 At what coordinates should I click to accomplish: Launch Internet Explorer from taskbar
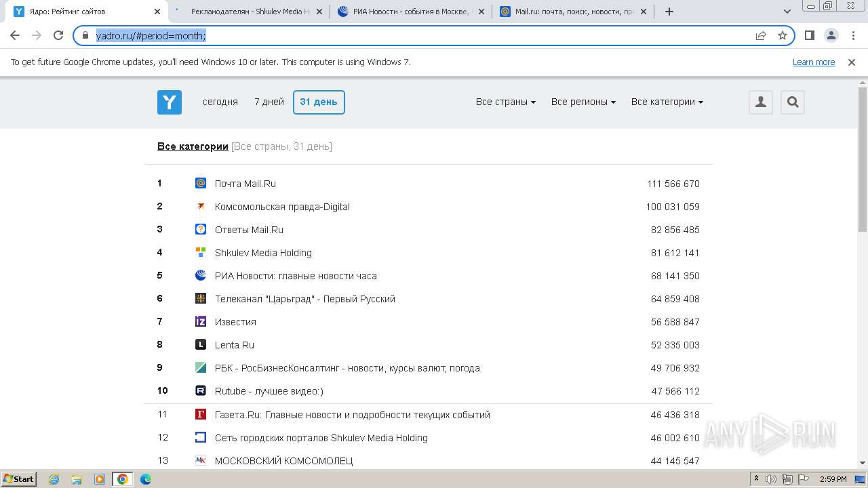click(x=54, y=479)
